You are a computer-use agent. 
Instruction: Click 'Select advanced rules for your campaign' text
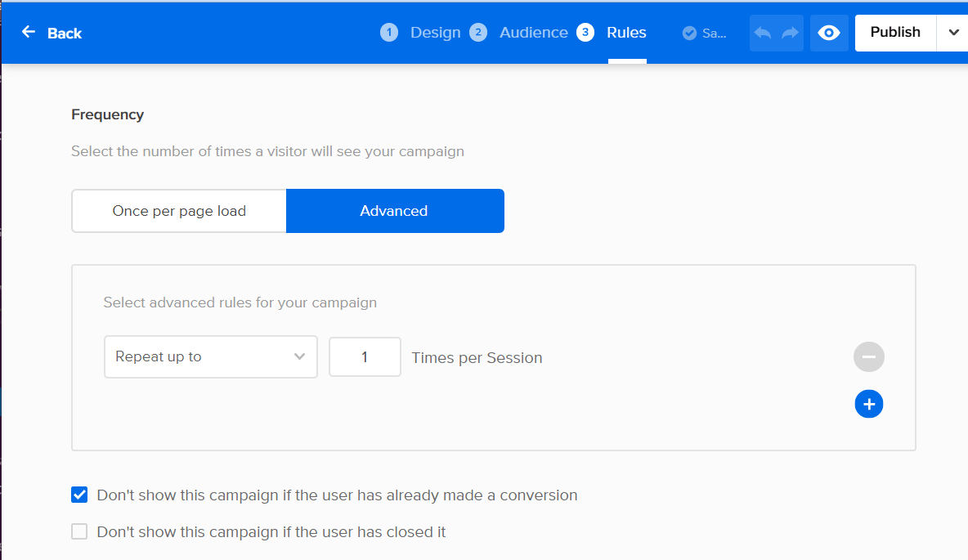pyautogui.click(x=240, y=302)
